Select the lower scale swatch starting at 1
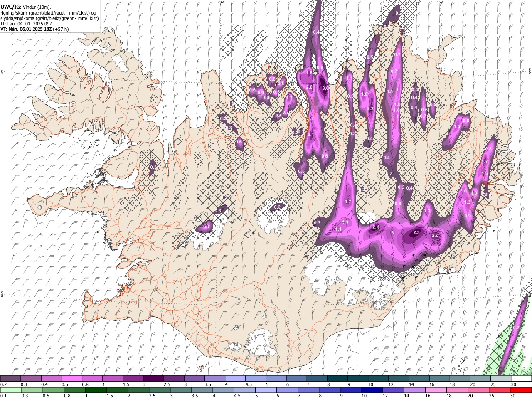Screen dimensions: 532x399 pos(95,390)
